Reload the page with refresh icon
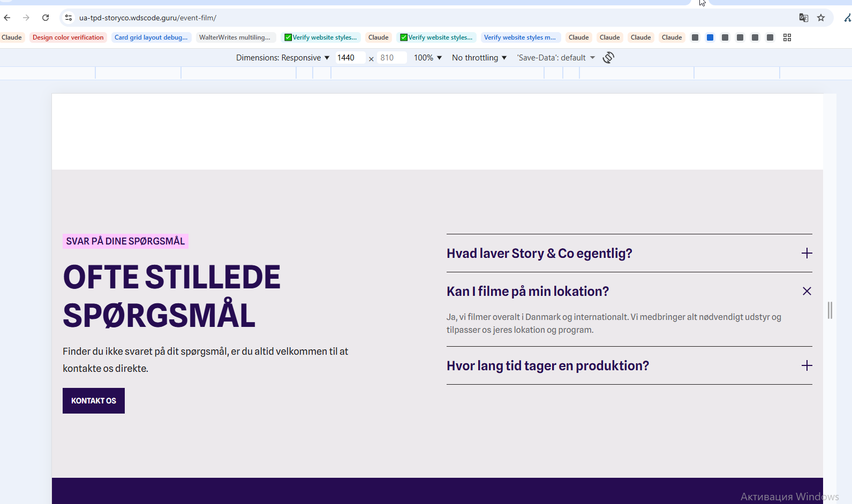The width and height of the screenshot is (852, 504). click(46, 18)
